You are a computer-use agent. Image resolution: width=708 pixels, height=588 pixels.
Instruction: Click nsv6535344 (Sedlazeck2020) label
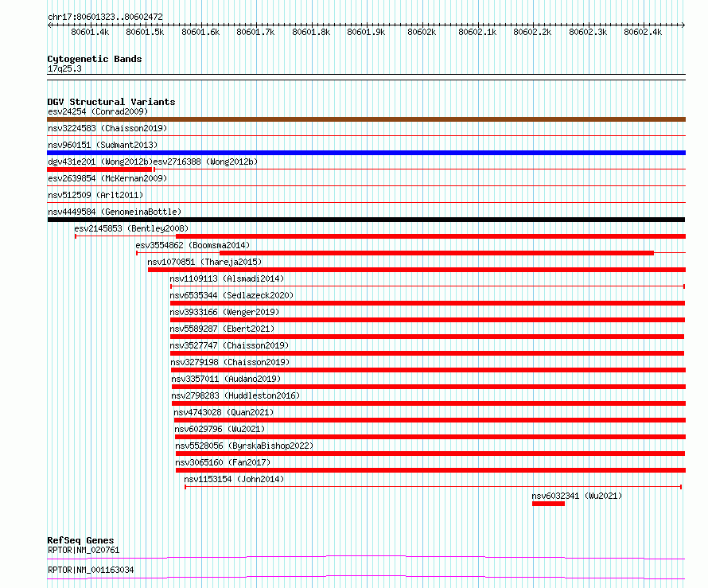tap(231, 295)
